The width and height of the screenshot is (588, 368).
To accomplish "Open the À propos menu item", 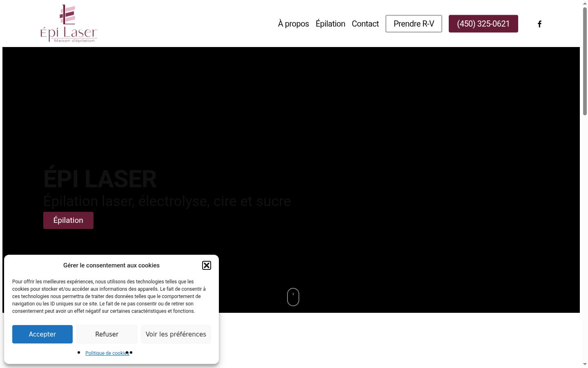I will click(x=294, y=24).
